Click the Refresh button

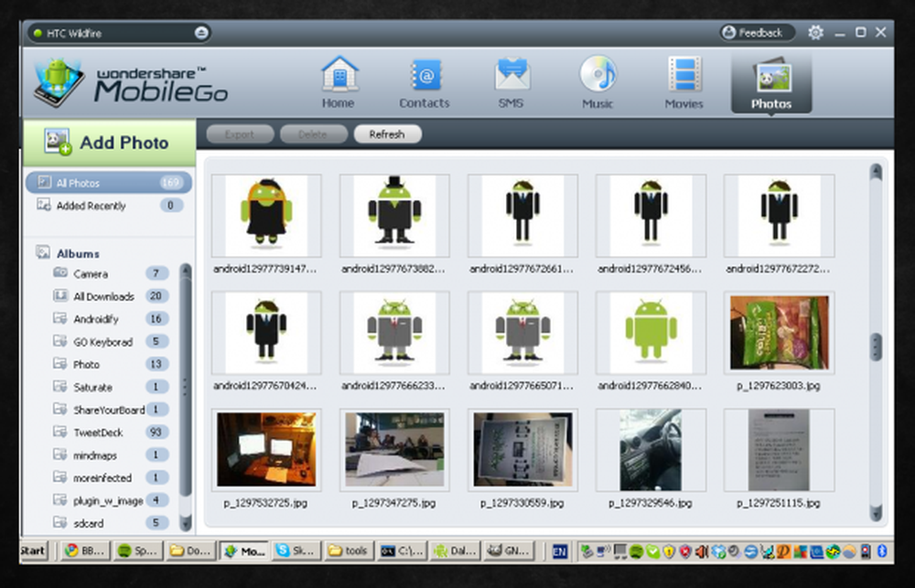[x=387, y=134]
